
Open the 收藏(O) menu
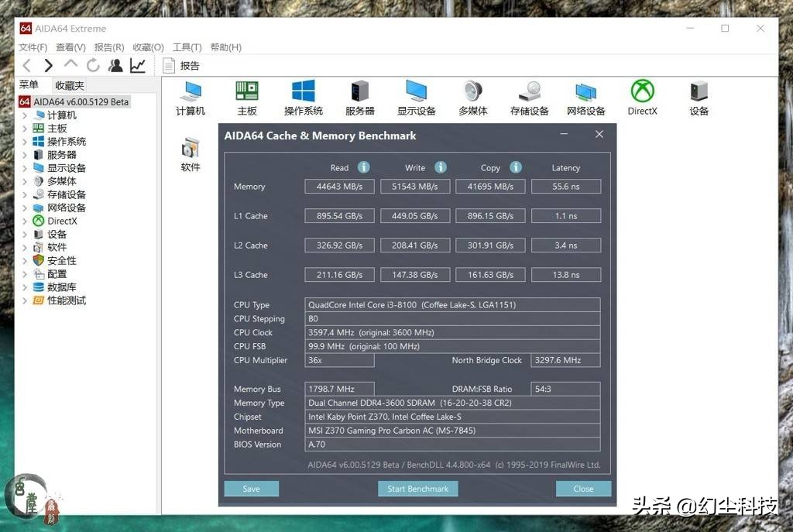coord(148,47)
